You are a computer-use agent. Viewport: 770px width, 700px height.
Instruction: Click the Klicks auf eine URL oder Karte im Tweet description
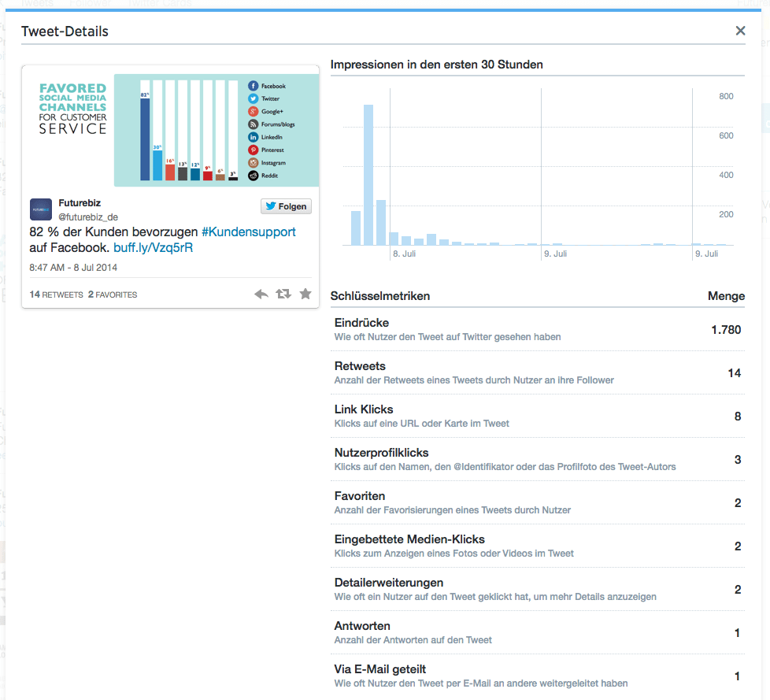(x=422, y=424)
